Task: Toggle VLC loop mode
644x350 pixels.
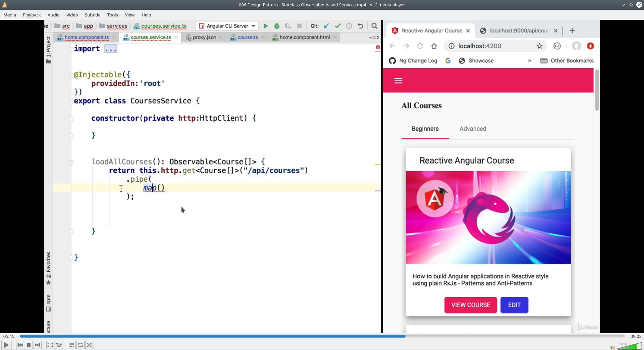Action: tap(80, 345)
